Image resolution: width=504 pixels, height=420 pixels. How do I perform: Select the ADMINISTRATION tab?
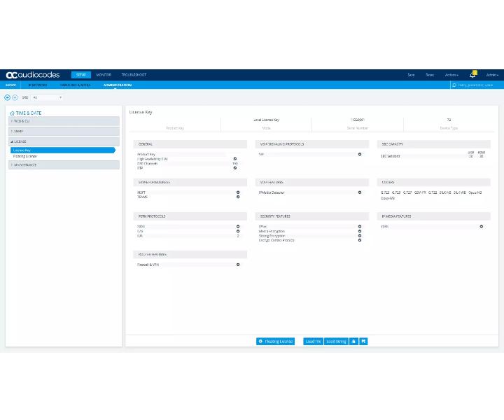pyautogui.click(x=118, y=85)
